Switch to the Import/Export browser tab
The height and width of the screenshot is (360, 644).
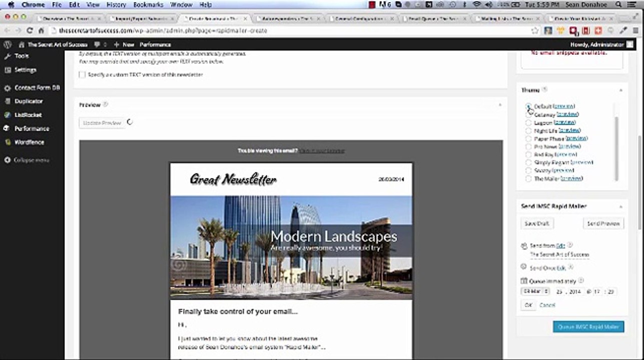[141, 18]
